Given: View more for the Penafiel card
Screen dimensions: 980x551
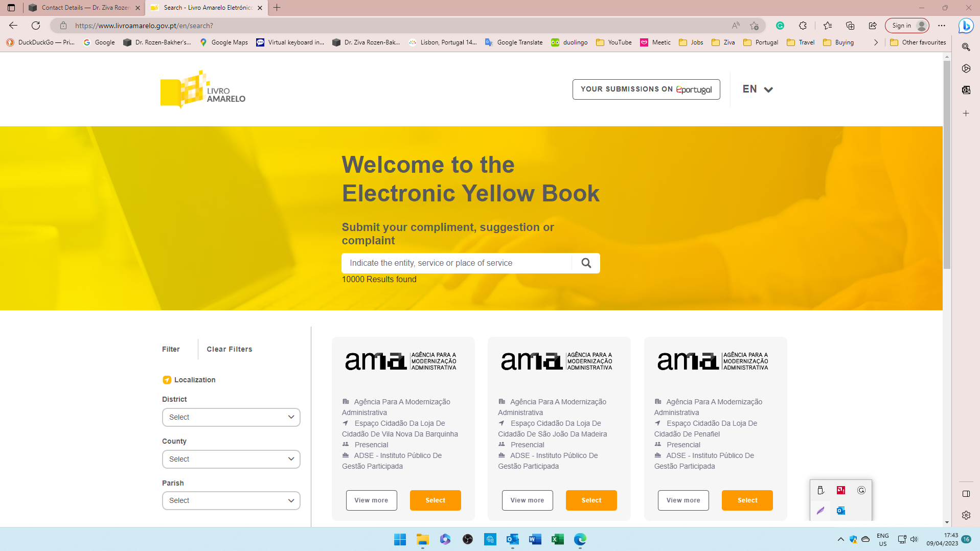Looking at the screenshot, I should click(x=683, y=500).
